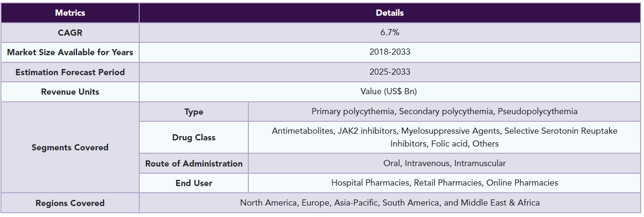The width and height of the screenshot is (644, 217).
Task: Select the End User label
Action: tap(194, 183)
